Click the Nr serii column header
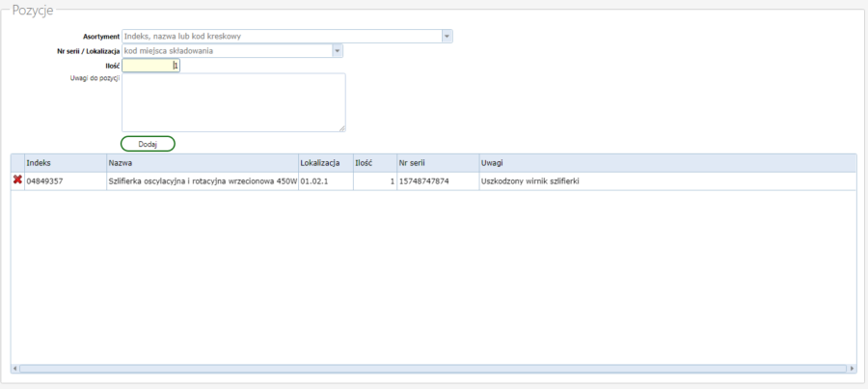The image size is (868, 389). point(438,163)
